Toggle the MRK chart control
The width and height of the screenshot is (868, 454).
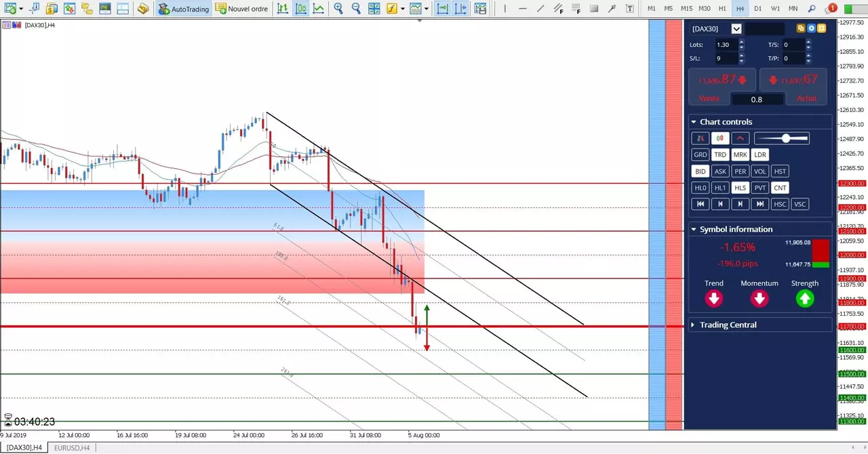(x=740, y=154)
